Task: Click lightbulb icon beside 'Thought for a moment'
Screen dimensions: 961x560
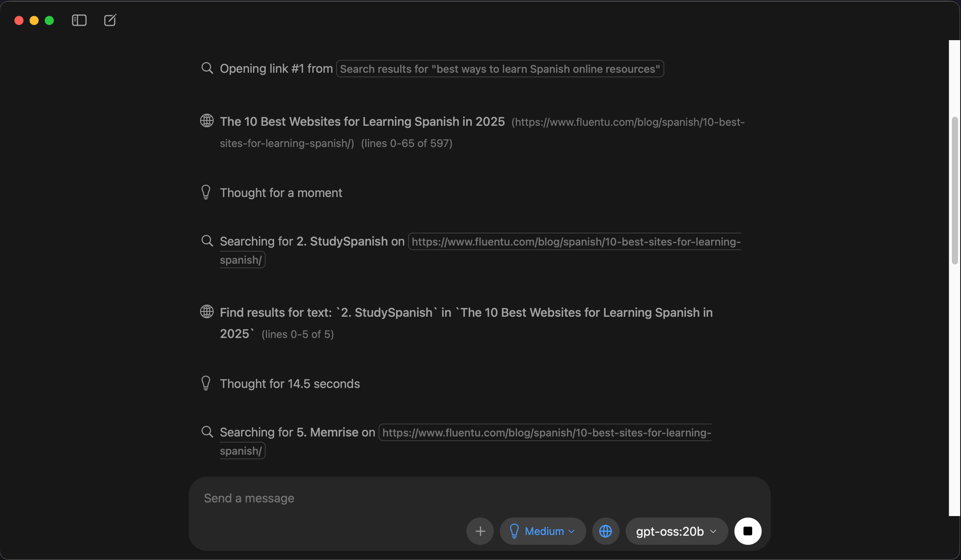Action: (206, 192)
